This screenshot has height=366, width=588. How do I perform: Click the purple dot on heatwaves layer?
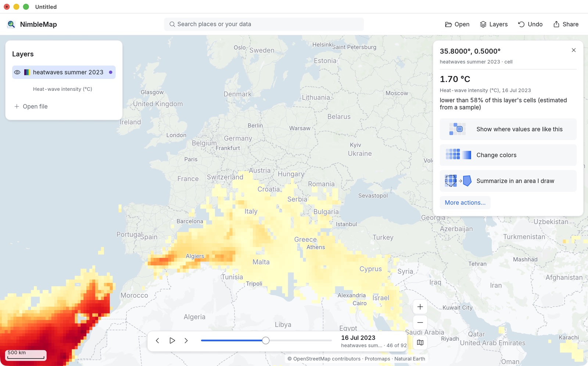(111, 72)
